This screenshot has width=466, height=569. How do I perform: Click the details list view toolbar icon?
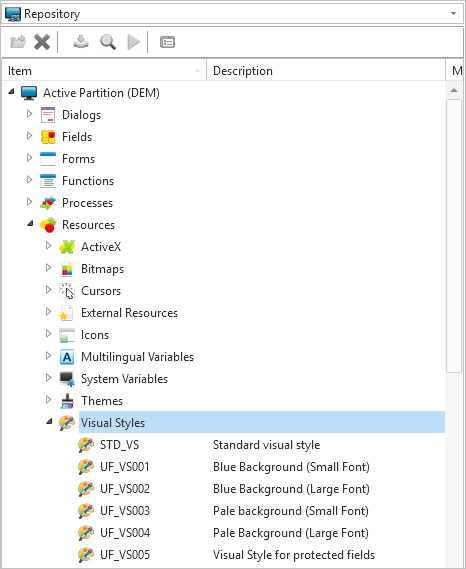click(167, 42)
